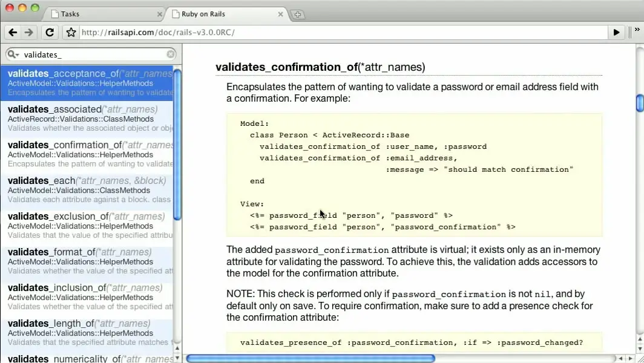
Task: Select validates_acceptance_of in results list
Action: pos(87,83)
